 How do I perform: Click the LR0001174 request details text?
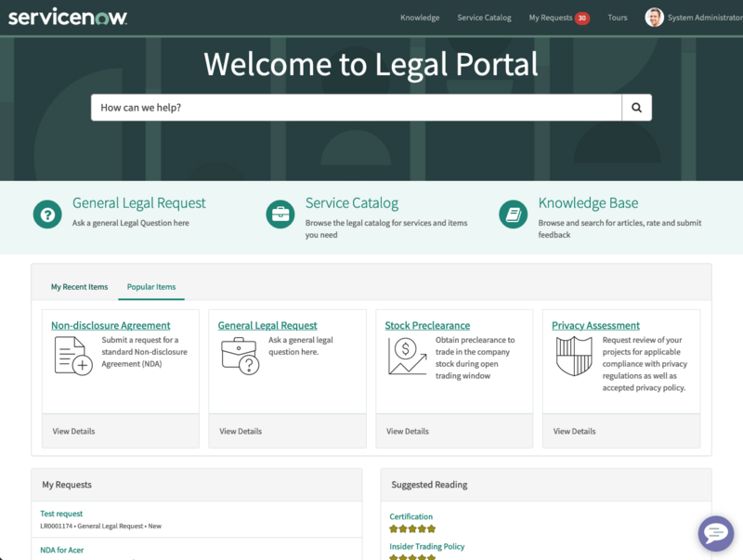100,526
